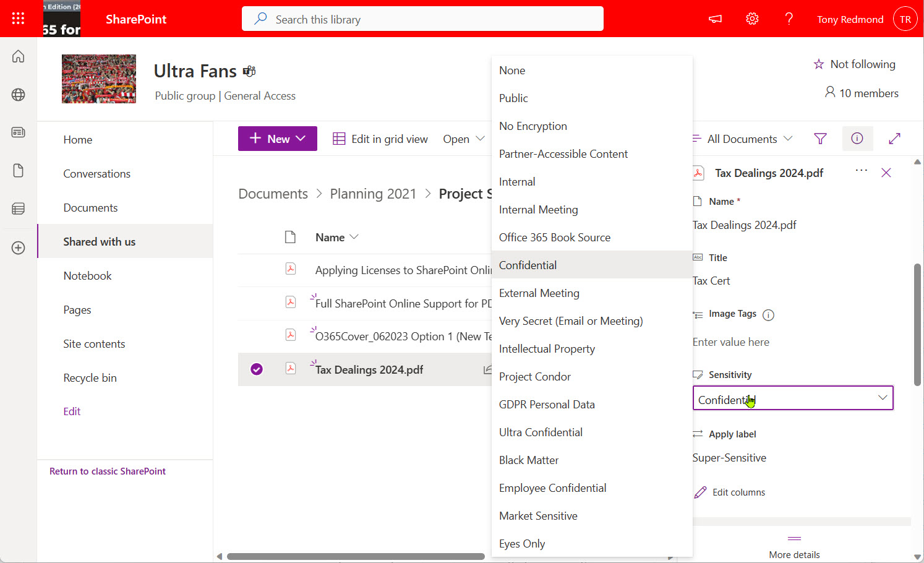Toggle the details pane info icon
The image size is (924, 563).
(857, 139)
